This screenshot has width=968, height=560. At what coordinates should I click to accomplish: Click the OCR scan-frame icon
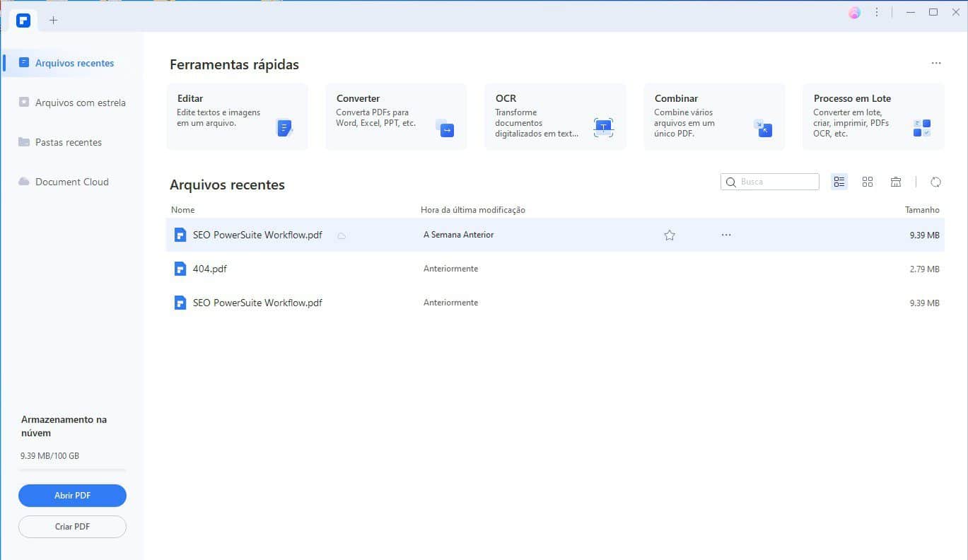(x=603, y=128)
